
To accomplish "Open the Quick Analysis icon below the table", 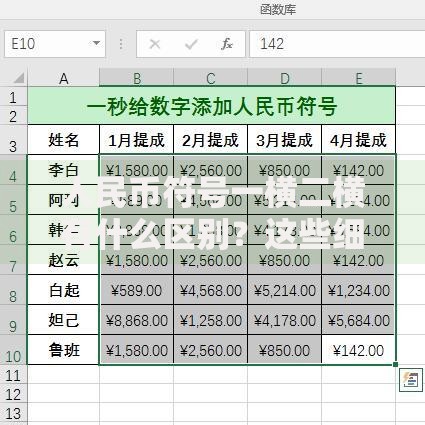I will pyautogui.click(x=410, y=380).
